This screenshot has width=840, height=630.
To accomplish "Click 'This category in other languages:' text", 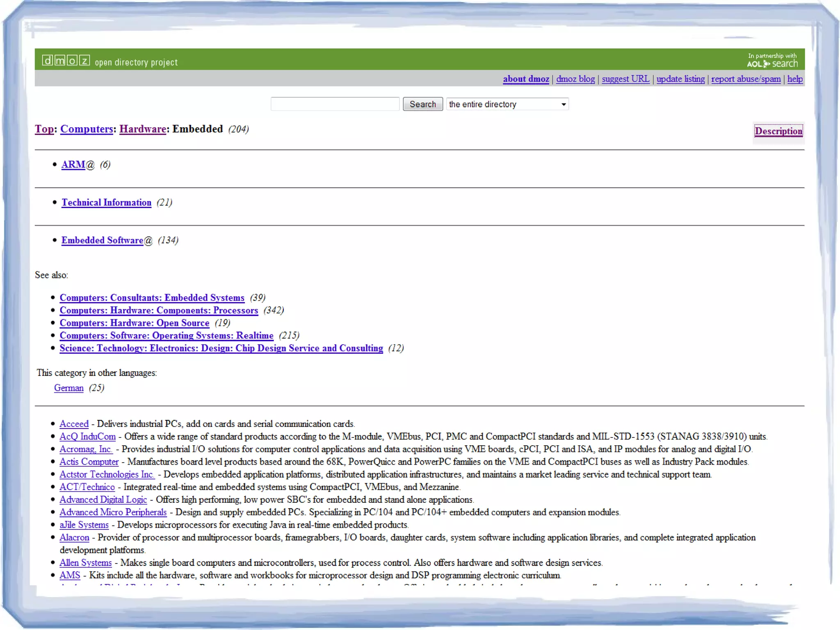I will point(97,373).
